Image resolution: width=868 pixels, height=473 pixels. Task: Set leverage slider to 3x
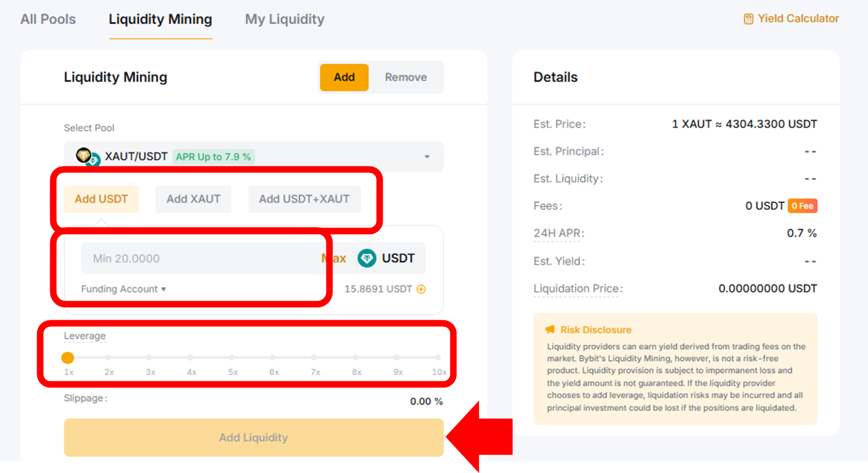[x=149, y=358]
